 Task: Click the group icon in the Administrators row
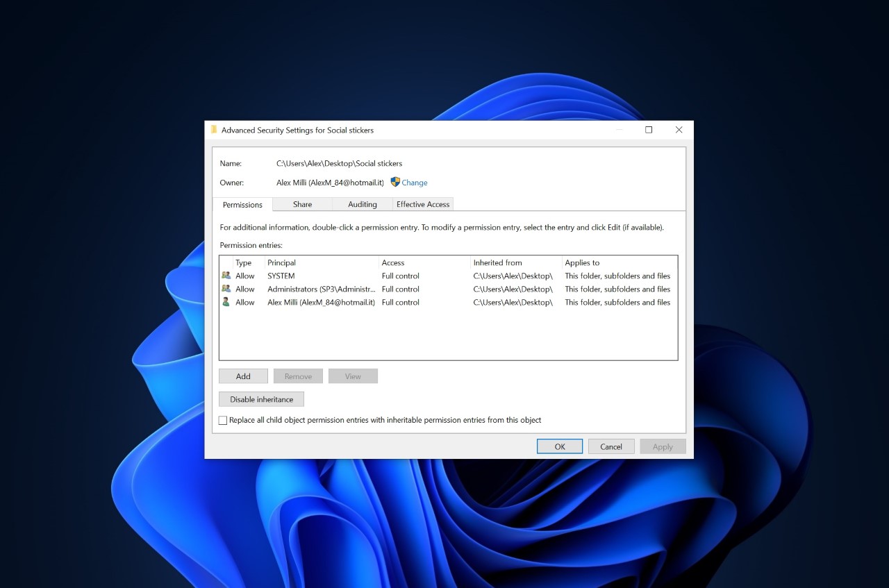click(x=226, y=289)
